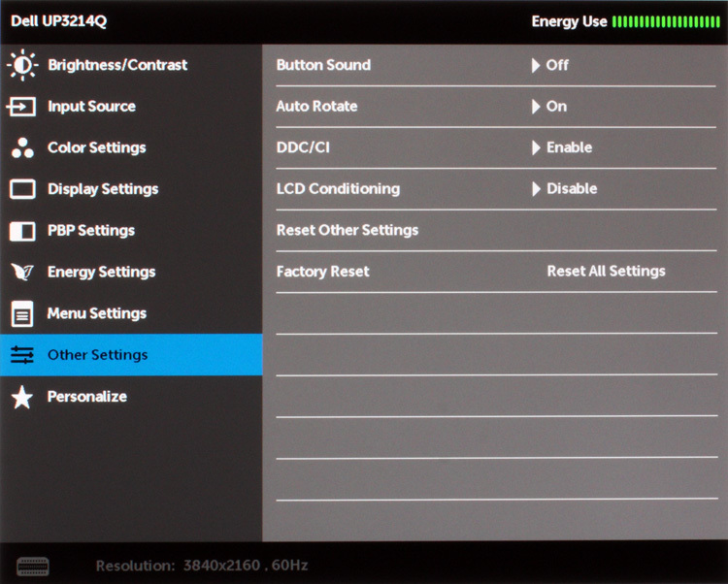Click the Brightness/Contrast sun icon
This screenshot has width=728, height=584.
point(22,65)
